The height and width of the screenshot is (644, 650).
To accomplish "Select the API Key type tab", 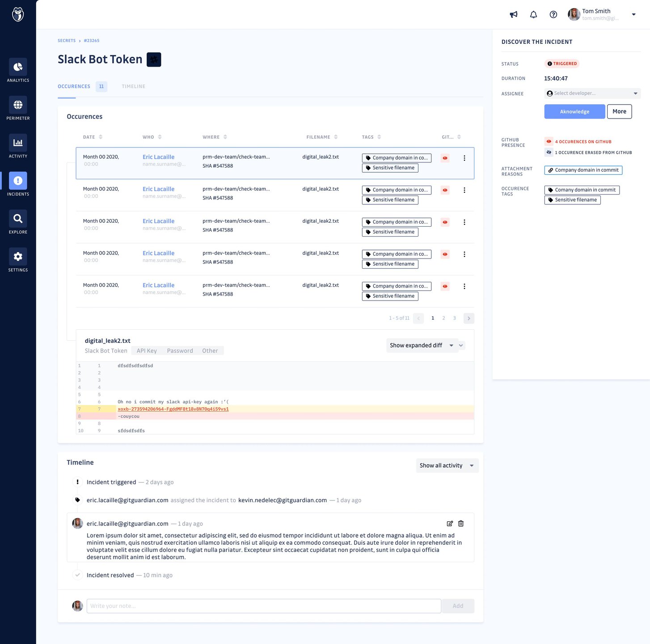I will [x=147, y=351].
